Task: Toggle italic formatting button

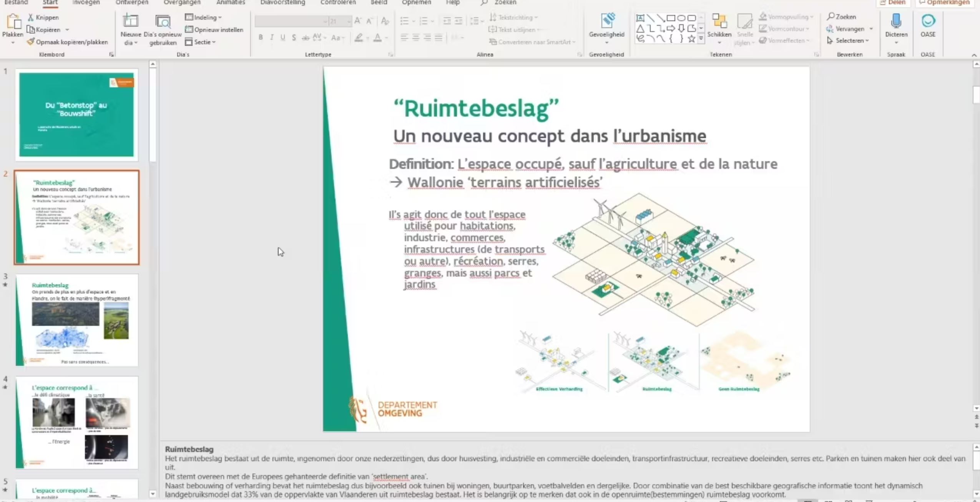Action: point(272,37)
